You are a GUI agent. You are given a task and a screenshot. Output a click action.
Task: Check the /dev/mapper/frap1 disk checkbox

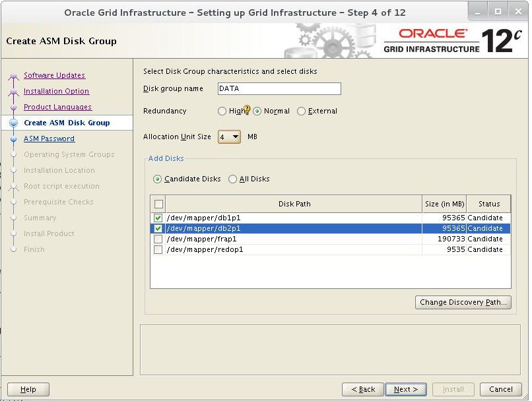[x=158, y=239]
